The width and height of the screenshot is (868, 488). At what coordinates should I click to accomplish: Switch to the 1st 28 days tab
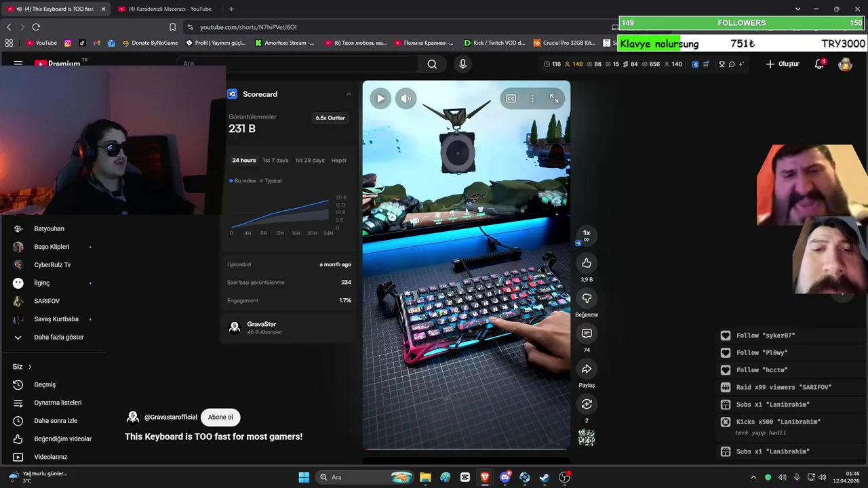point(309,160)
